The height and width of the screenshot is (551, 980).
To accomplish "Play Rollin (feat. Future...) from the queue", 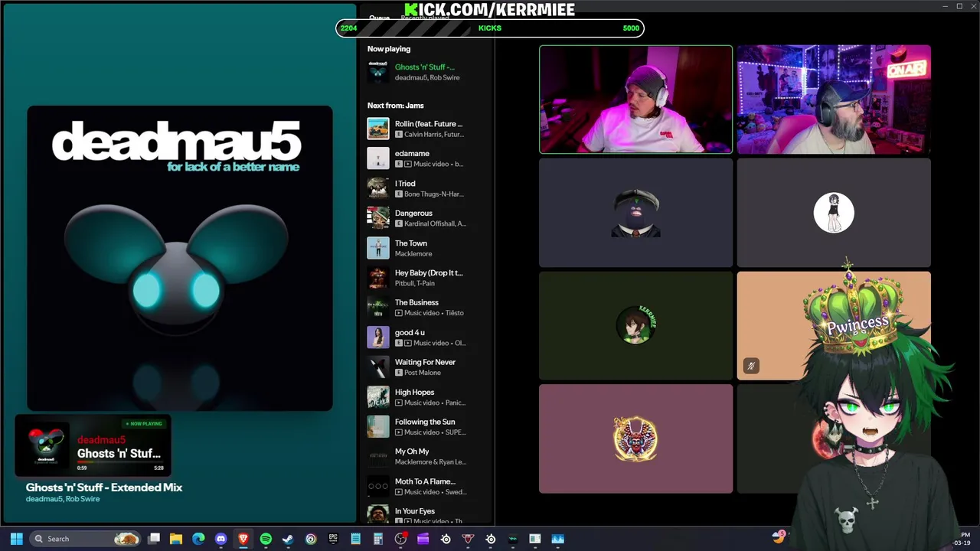I will pos(426,129).
